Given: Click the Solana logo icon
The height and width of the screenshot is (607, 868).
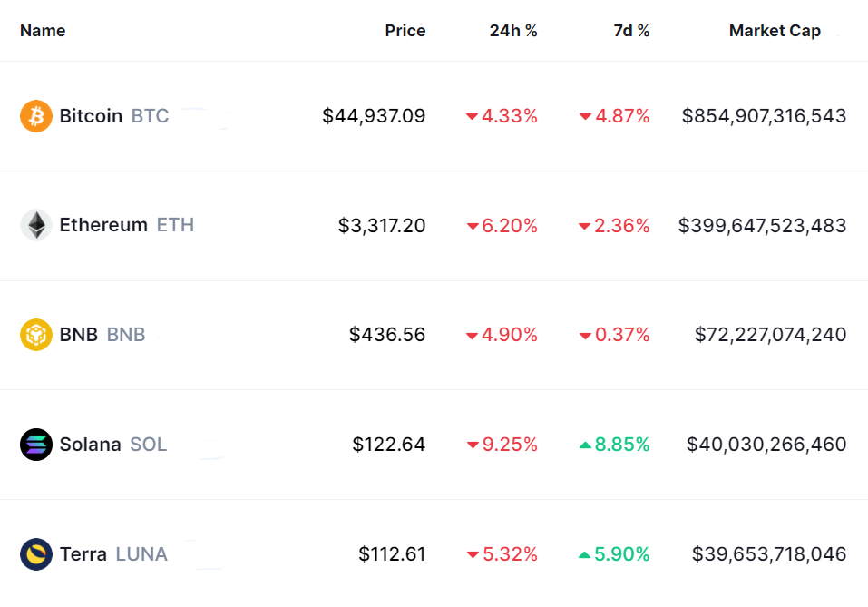Looking at the screenshot, I should pos(36,445).
